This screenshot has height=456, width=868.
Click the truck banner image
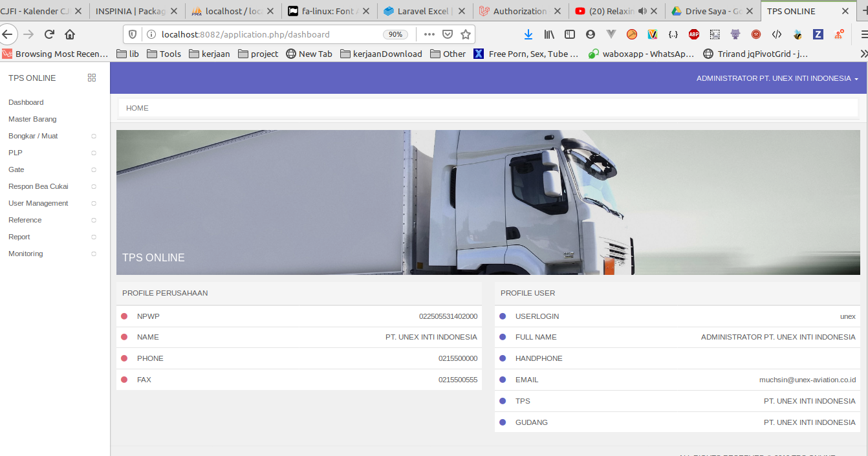[488, 202]
